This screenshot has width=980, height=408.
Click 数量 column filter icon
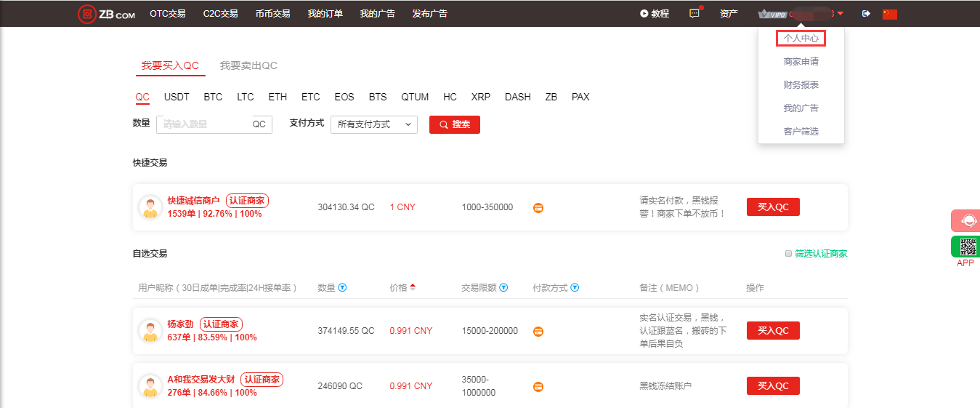coord(342,288)
